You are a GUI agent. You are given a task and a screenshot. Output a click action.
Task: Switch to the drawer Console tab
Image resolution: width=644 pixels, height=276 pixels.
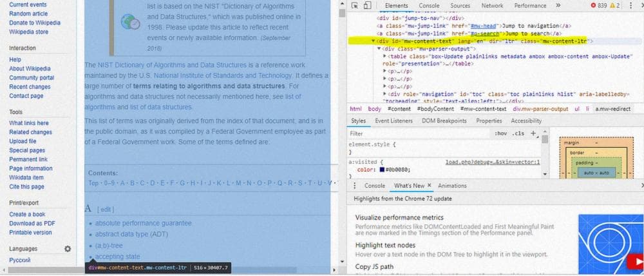(x=375, y=186)
